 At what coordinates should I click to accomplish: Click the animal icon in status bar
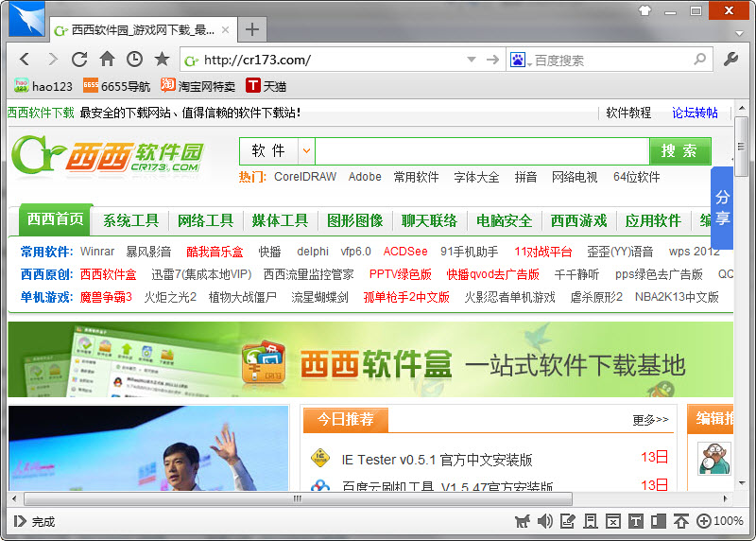point(523,521)
